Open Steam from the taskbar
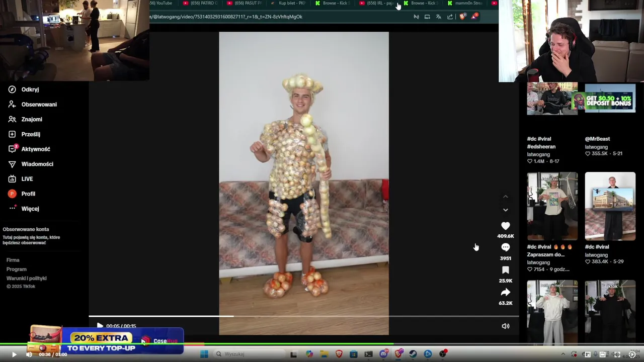Viewport: 644px width, 362px height. (x=413, y=354)
